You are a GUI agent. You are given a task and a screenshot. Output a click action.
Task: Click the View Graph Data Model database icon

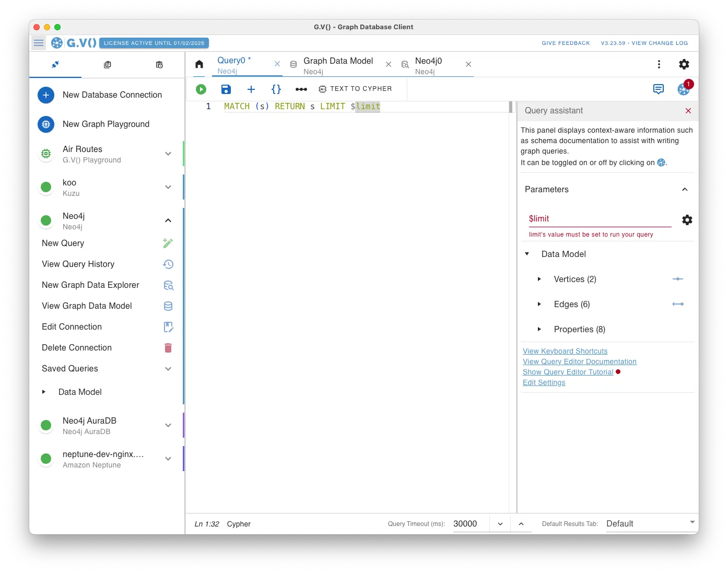[168, 306]
